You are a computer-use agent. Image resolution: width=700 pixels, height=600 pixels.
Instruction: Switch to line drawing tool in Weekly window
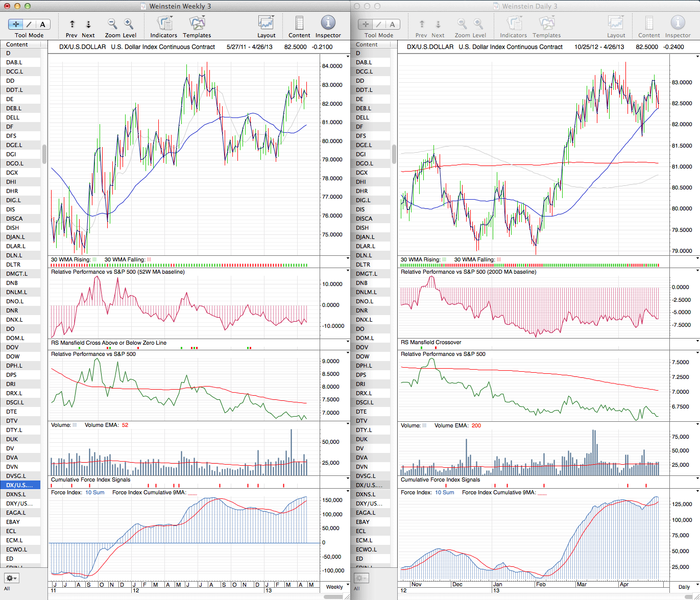click(x=29, y=24)
